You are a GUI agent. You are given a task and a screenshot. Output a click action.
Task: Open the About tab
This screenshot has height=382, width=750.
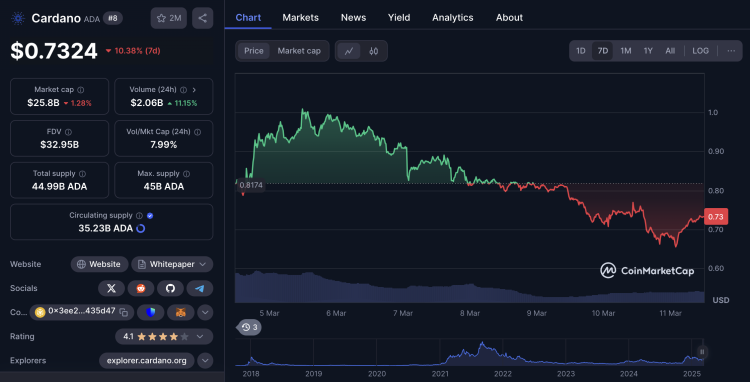509,18
